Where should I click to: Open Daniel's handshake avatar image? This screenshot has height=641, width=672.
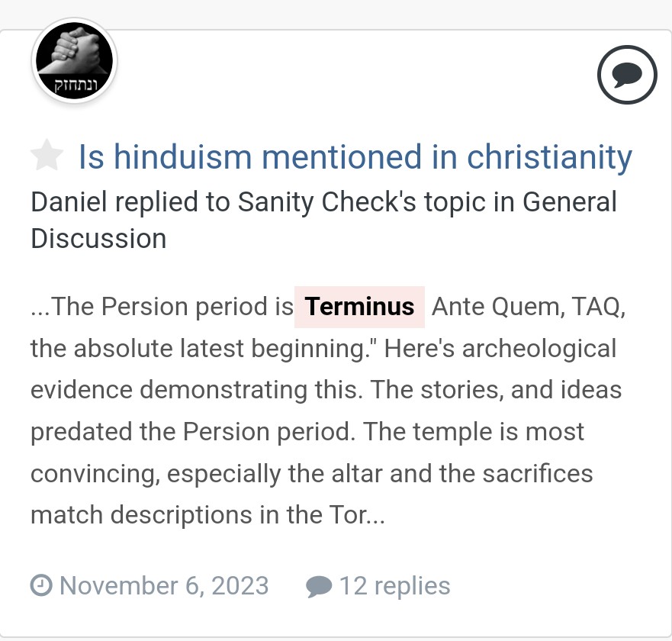74,60
